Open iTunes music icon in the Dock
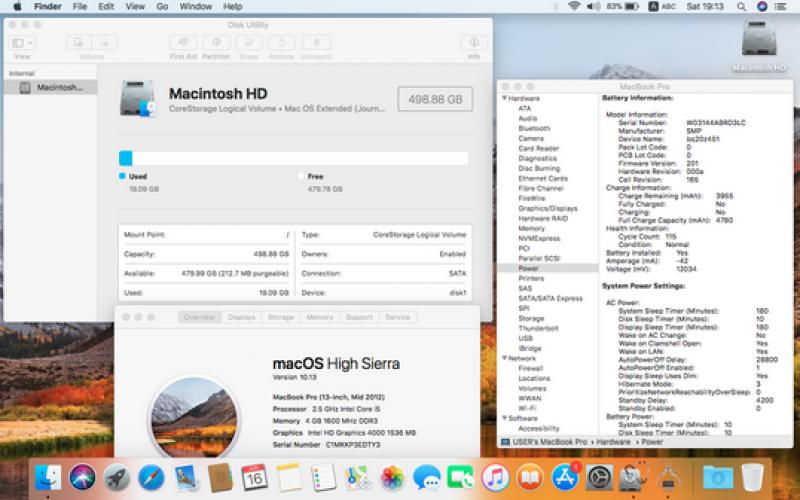 pos(495,478)
